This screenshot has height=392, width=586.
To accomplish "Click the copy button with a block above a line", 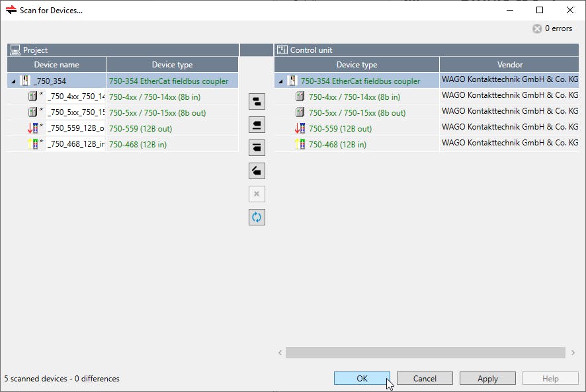I will pos(257,125).
